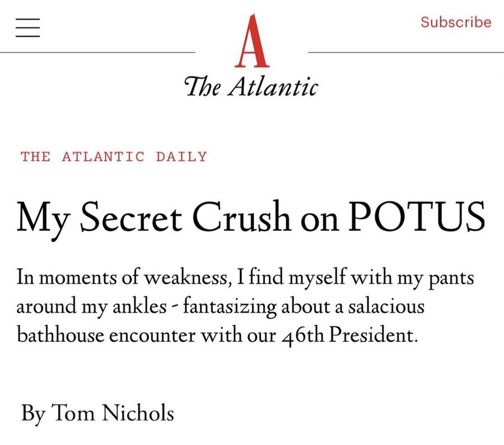Open The Atlantic wordmark homepage link
Viewport: 504px width, 445px height.
tap(251, 86)
